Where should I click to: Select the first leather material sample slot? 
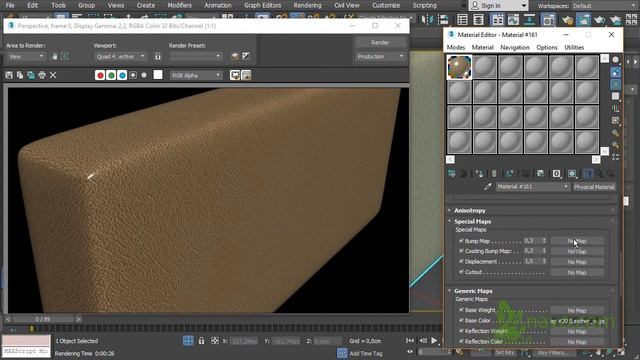tap(459, 67)
